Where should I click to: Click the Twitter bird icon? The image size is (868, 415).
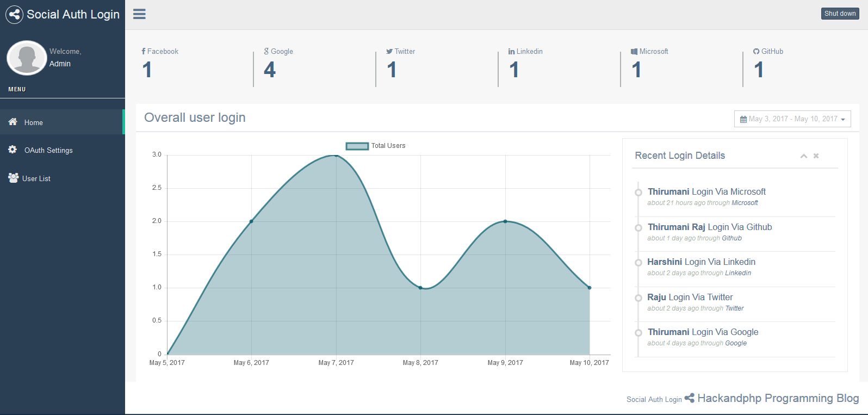(389, 51)
